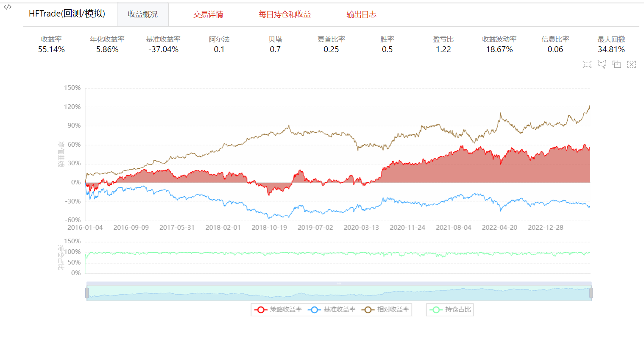Viewport: 644px width, 337px height.
Task: Toggle the 基准收益率 legend series
Action: (x=332, y=310)
